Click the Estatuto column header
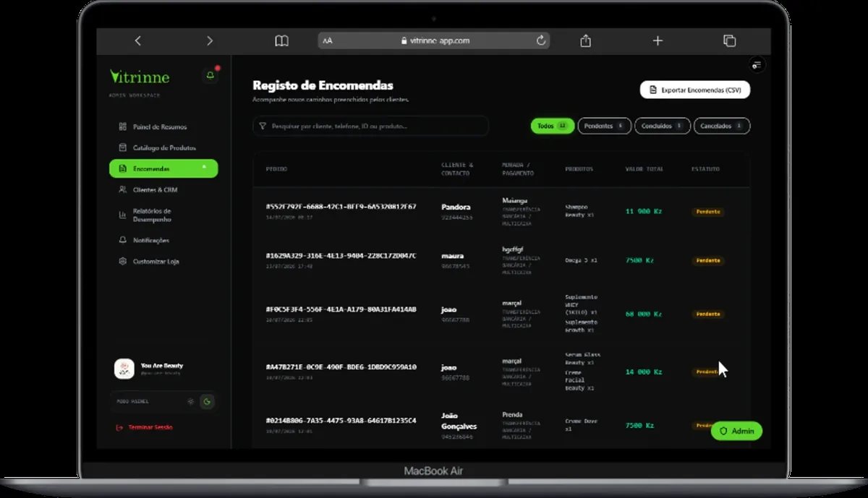 pyautogui.click(x=705, y=169)
